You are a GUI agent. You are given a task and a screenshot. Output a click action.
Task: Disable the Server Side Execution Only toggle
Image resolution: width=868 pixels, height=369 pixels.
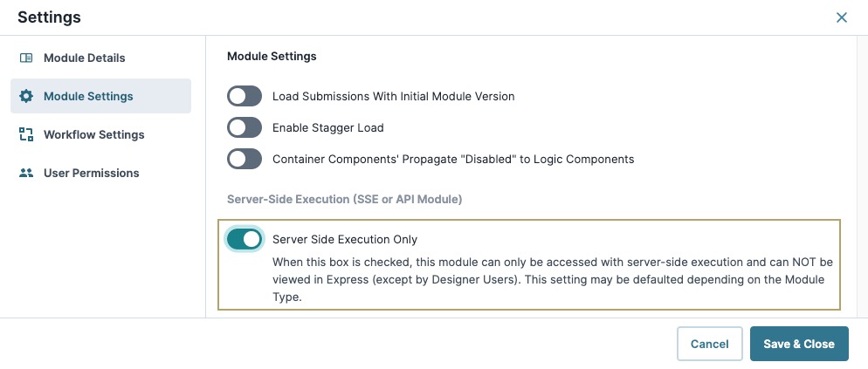coord(245,240)
